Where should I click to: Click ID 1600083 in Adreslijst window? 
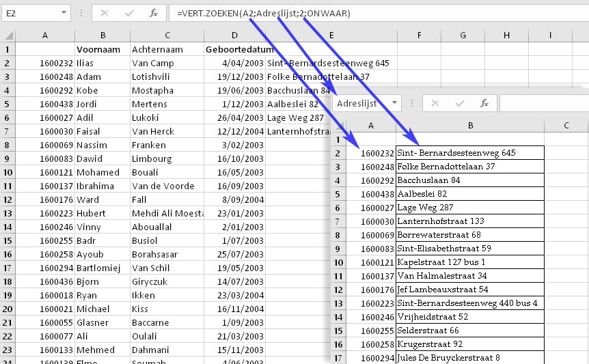[371, 249]
